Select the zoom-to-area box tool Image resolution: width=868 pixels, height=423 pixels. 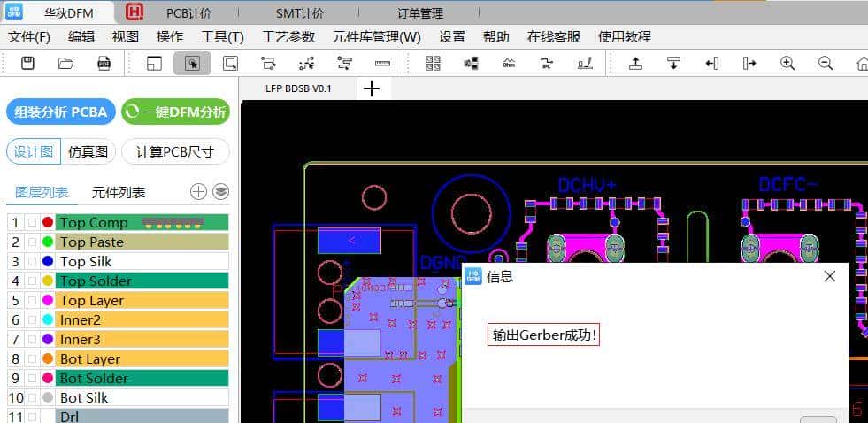coord(230,63)
